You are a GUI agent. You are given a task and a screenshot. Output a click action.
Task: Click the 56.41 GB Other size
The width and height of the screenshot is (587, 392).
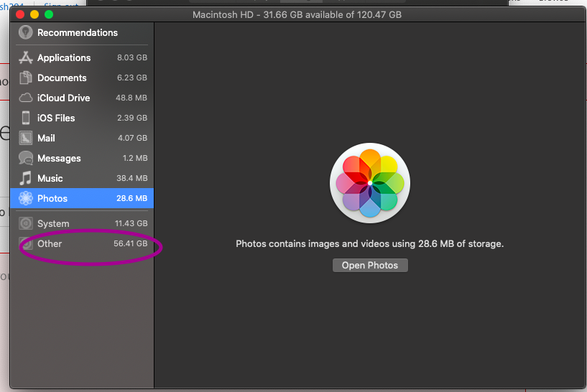click(130, 243)
